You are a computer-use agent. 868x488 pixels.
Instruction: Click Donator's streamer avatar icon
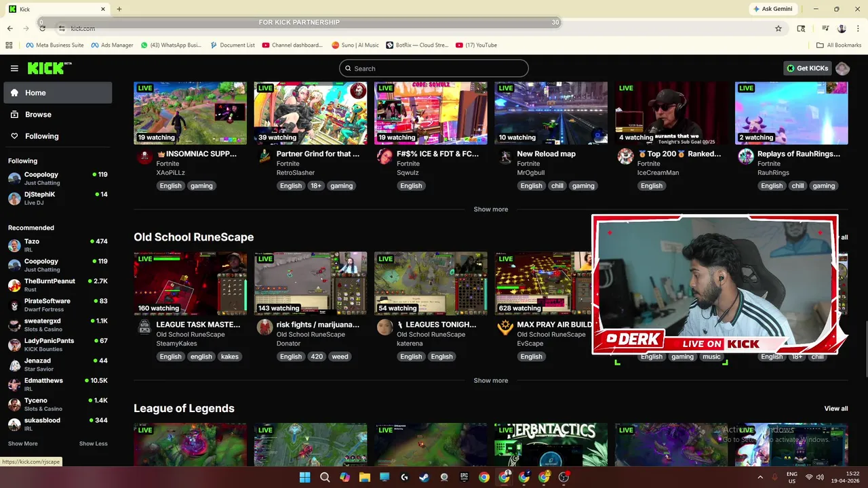265,327
